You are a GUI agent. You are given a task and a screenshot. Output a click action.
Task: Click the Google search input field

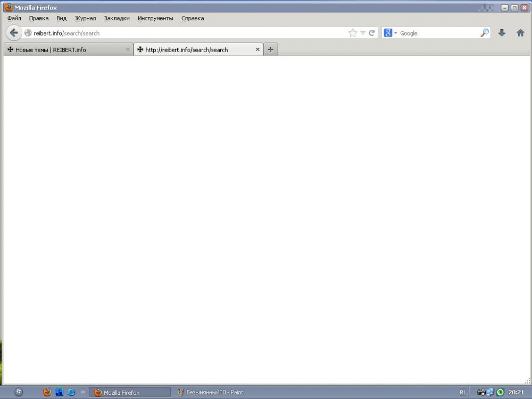point(439,33)
